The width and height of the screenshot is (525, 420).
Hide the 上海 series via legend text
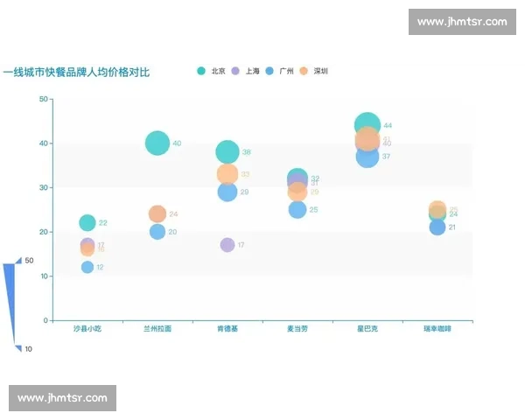pyautogui.click(x=252, y=71)
